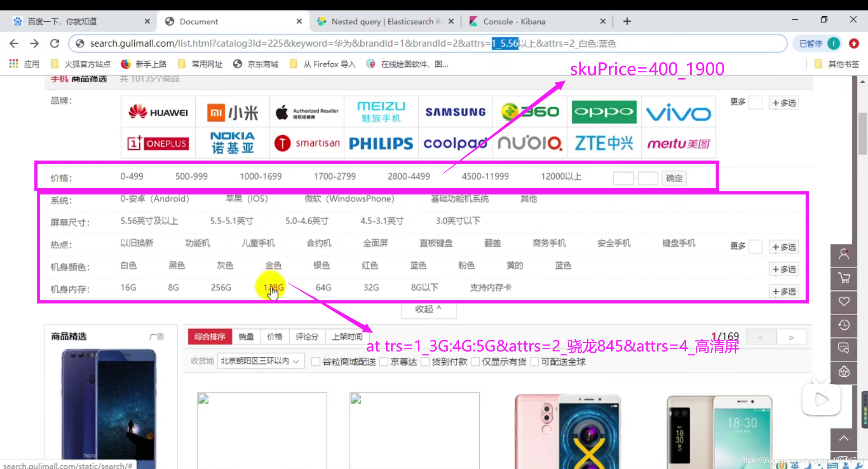Choose the 360 brand logo

[530, 112]
